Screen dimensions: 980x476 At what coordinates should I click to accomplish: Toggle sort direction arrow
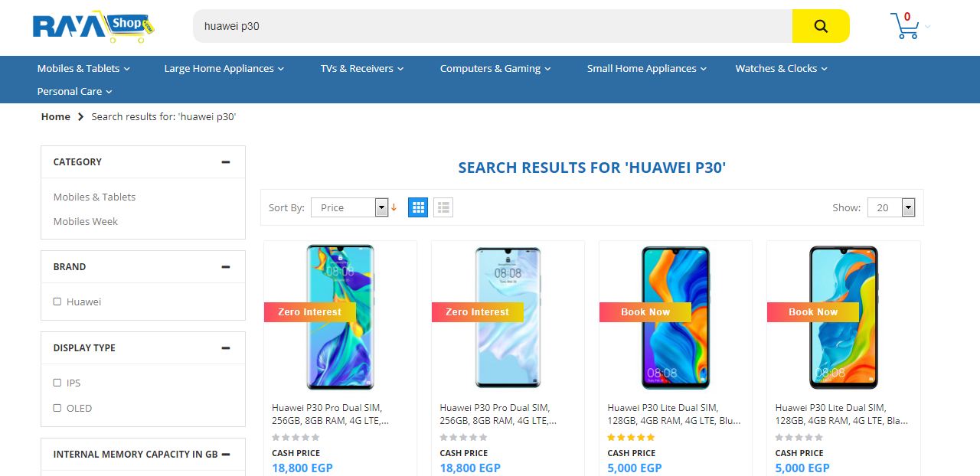coord(394,207)
